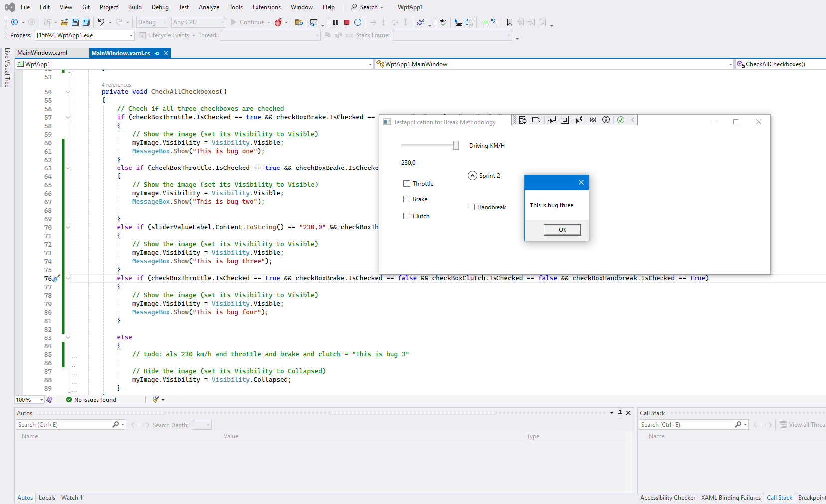Image resolution: width=826 pixels, height=504 pixels.
Task: Click the '4 references' CodeLens link
Action: pyautogui.click(x=116, y=85)
